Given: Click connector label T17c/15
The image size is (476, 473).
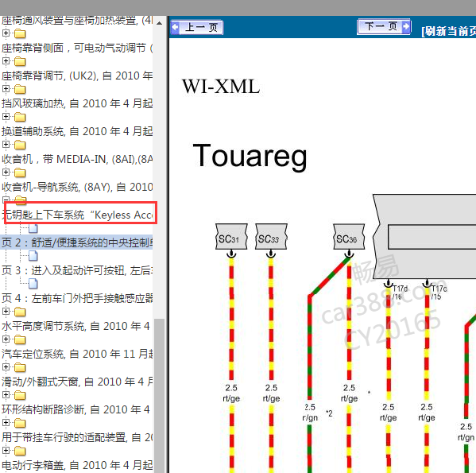Looking at the screenshot, I should click(x=439, y=293).
